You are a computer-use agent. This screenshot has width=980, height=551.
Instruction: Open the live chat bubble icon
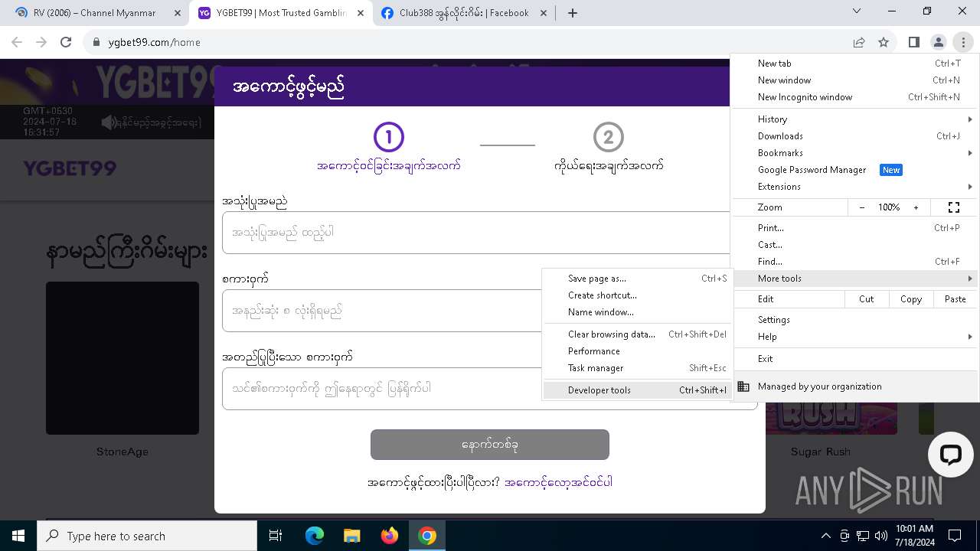[950, 455]
